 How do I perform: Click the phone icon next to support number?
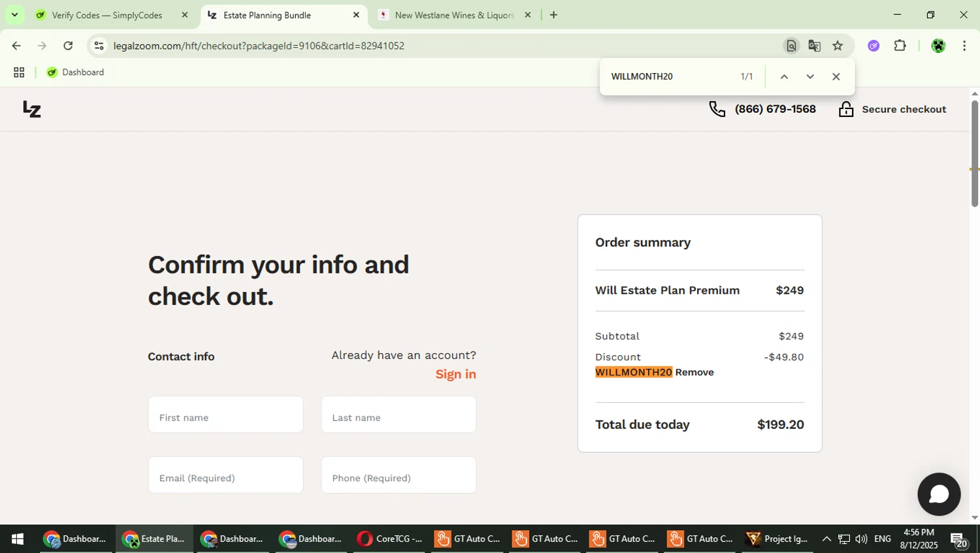point(717,109)
